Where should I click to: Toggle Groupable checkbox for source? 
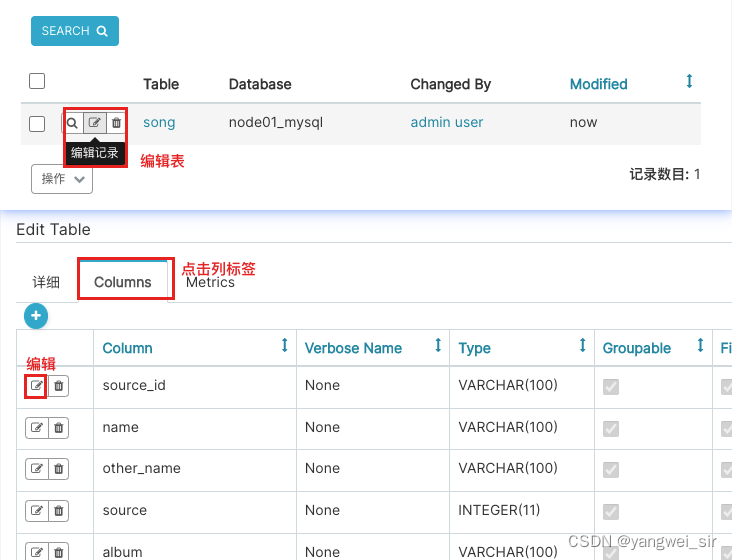coord(611,511)
